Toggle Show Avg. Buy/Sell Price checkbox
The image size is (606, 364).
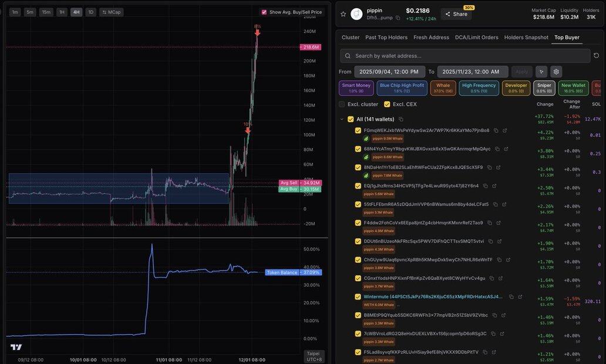click(264, 12)
